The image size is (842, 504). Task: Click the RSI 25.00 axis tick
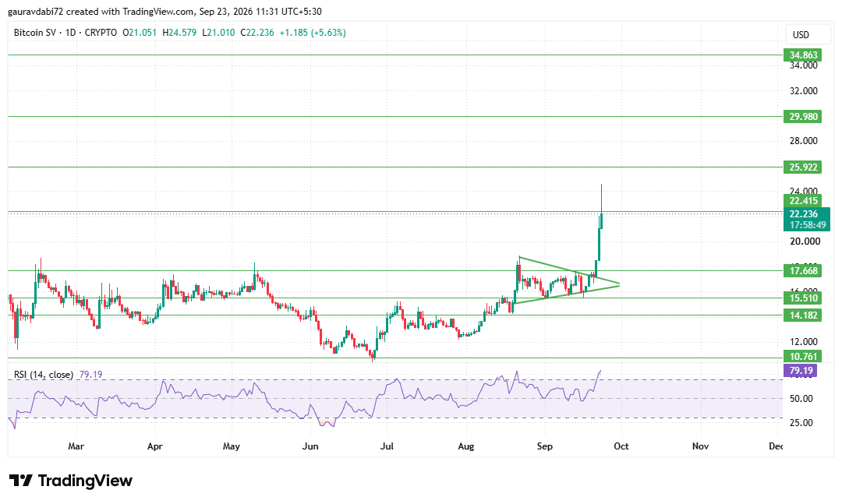(801, 422)
